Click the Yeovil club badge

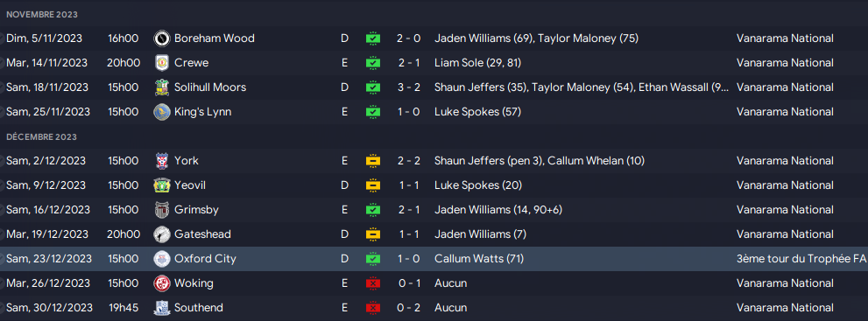[162, 185]
